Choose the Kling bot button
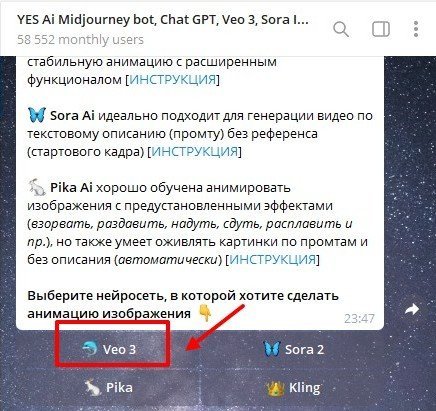The width and height of the screenshot is (436, 411). point(293,388)
